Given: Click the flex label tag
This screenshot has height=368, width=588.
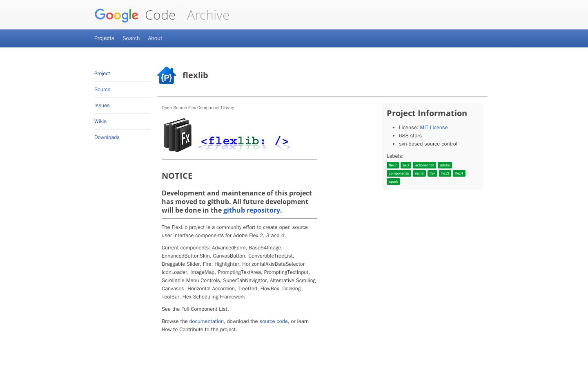Looking at the screenshot, I should click(x=432, y=173).
